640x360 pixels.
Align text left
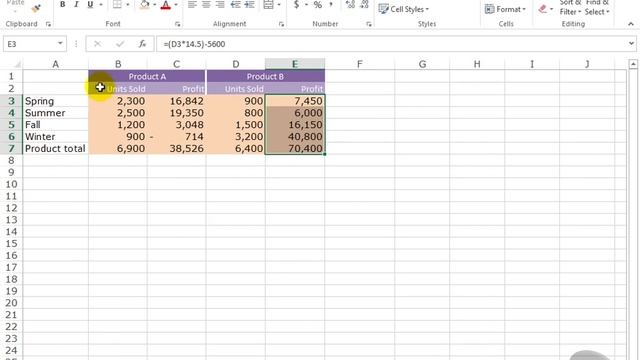192,4
